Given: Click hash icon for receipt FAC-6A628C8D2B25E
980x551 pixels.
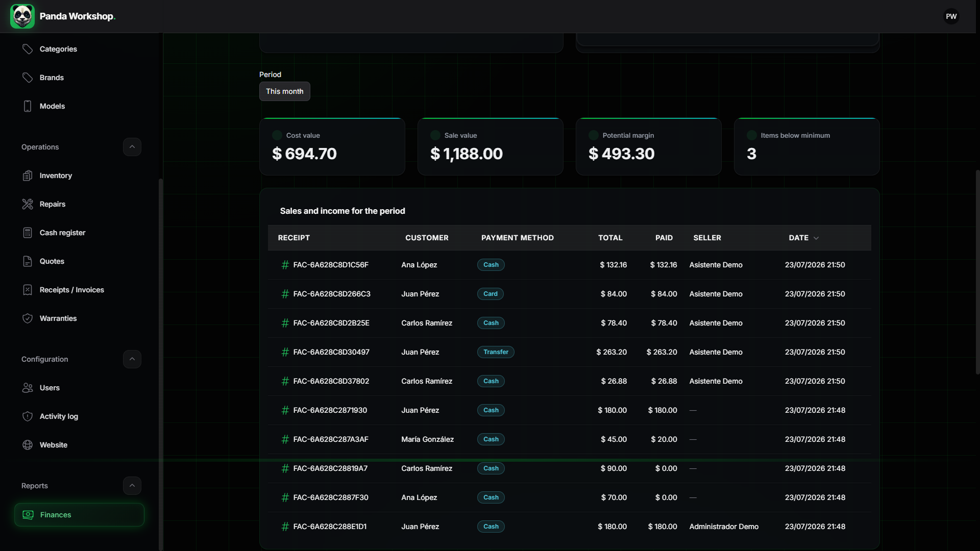Looking at the screenshot, I should point(285,323).
